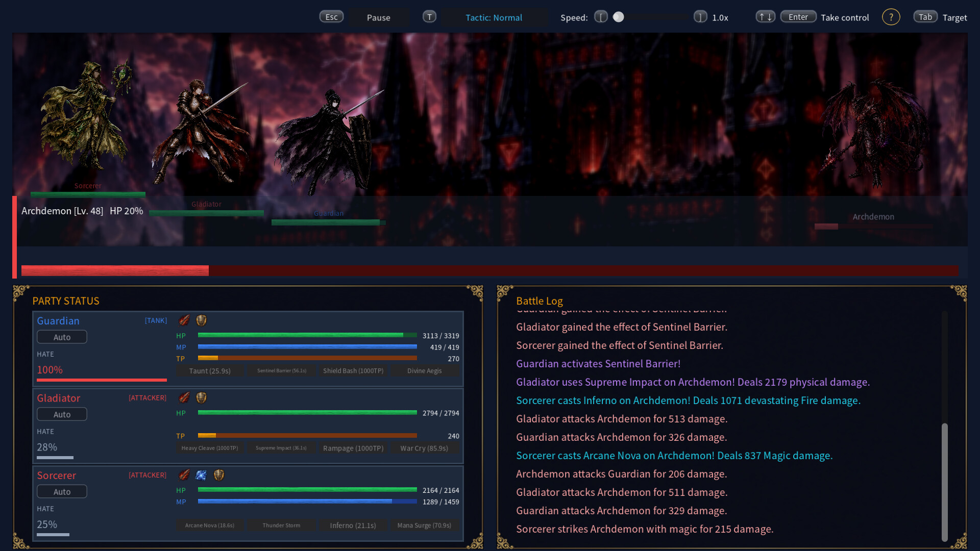
Task: Use Guardian's Shield Bash skill
Action: point(353,371)
